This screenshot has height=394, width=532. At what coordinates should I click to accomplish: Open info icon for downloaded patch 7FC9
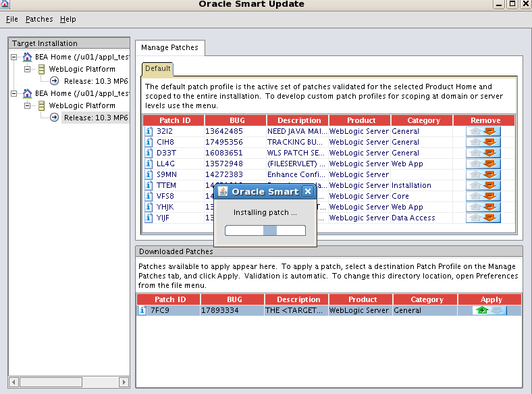pyautogui.click(x=143, y=310)
